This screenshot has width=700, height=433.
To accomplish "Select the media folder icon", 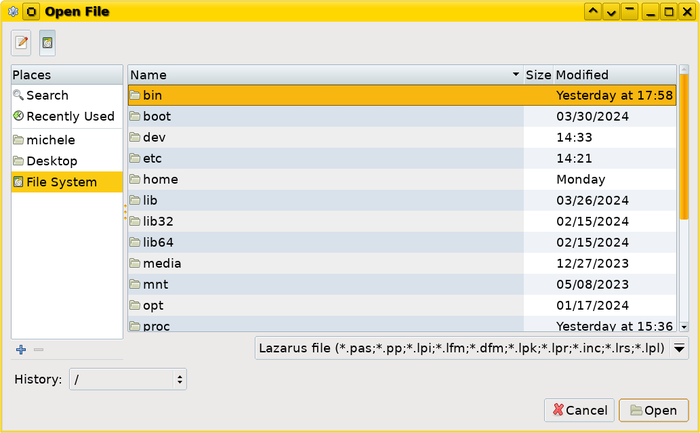I will click(135, 263).
